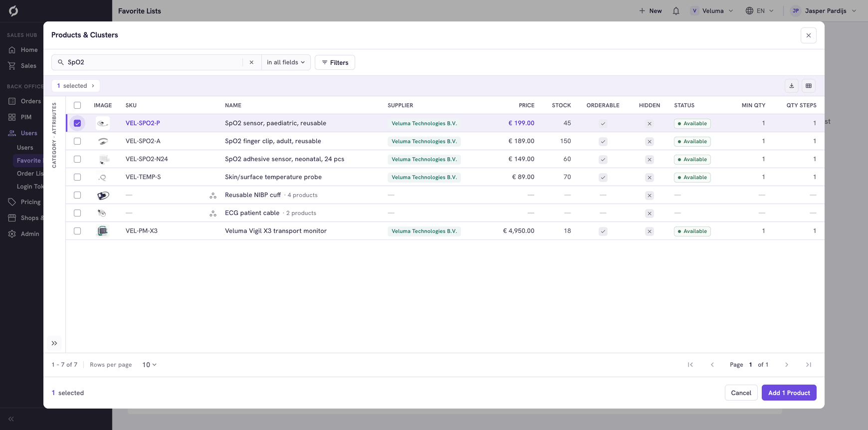Click the Cancel button
Viewport: 868px width, 430px height.
[741, 393]
